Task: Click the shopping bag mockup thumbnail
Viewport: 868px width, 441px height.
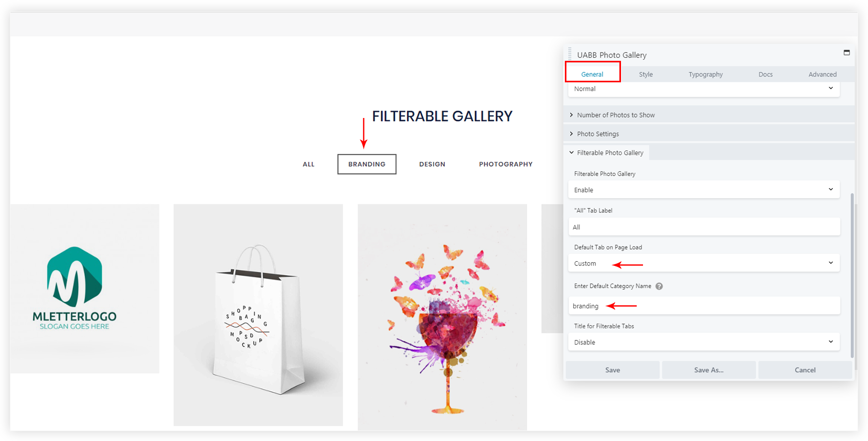Action: [258, 315]
